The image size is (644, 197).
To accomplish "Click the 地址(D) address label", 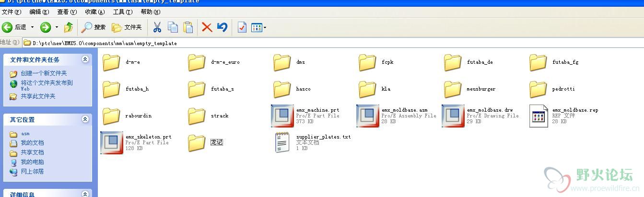I will (10, 43).
